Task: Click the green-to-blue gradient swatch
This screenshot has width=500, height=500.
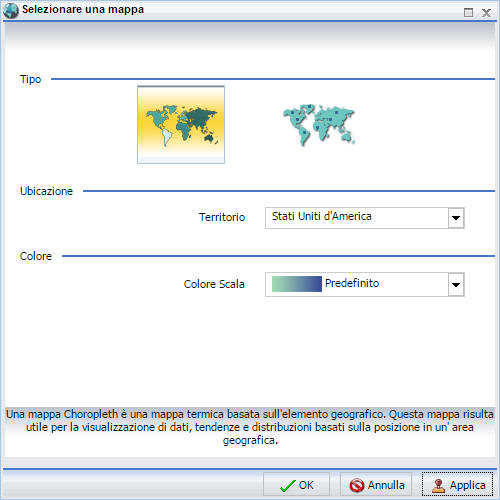Action: pos(297,284)
